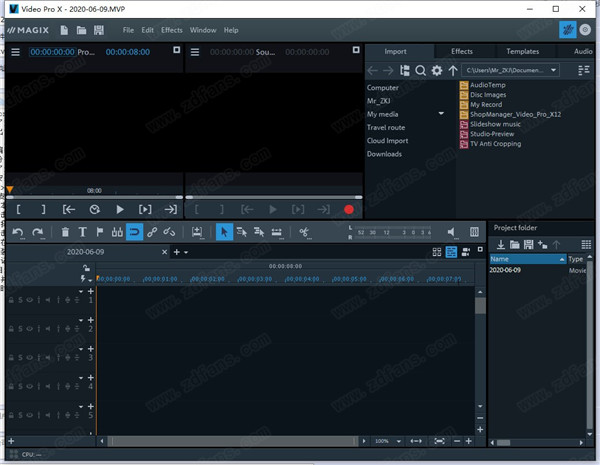Open media pool path dropdown
This screenshot has width=600, height=465.
coord(553,70)
